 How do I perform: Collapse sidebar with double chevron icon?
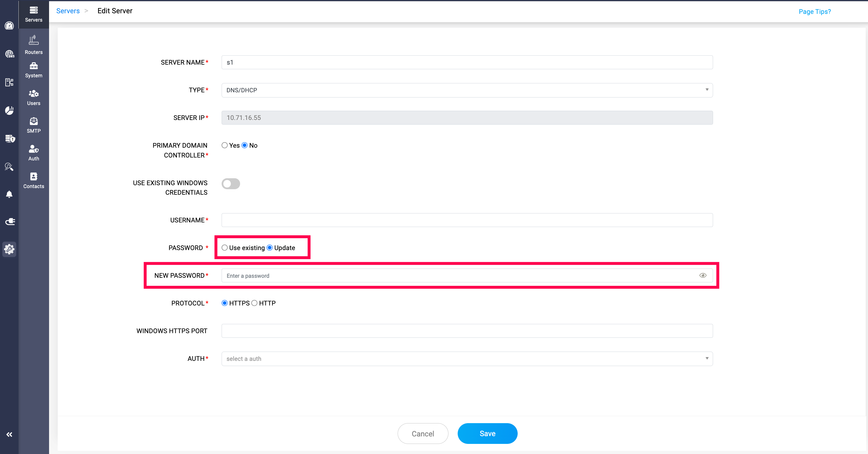[x=9, y=434]
